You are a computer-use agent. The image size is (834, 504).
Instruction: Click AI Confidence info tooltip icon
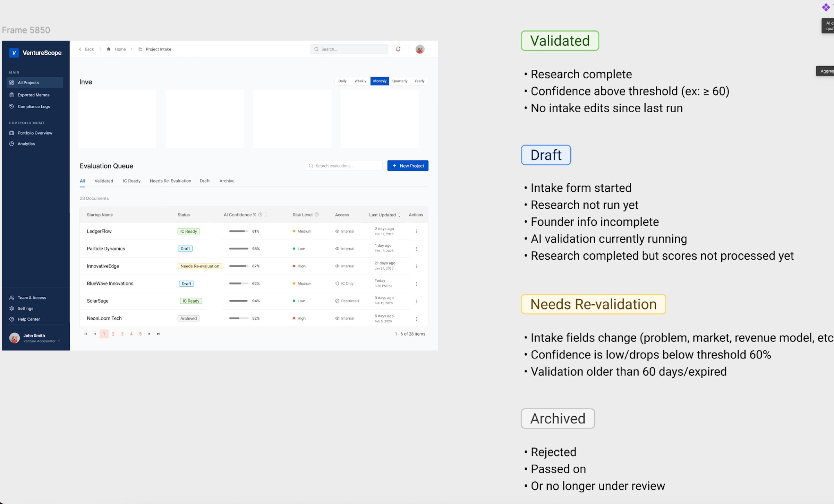tap(260, 215)
